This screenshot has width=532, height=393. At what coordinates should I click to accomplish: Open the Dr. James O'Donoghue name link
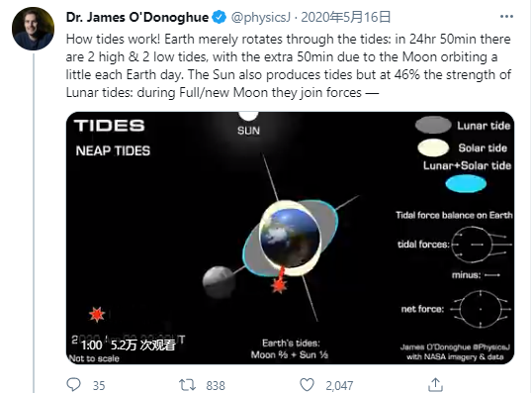coord(137,17)
